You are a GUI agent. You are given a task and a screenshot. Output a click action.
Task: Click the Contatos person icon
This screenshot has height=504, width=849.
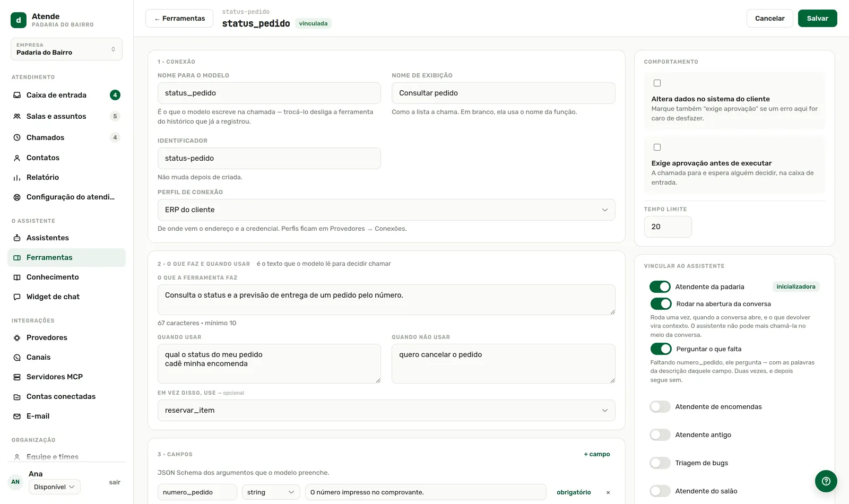point(17,158)
